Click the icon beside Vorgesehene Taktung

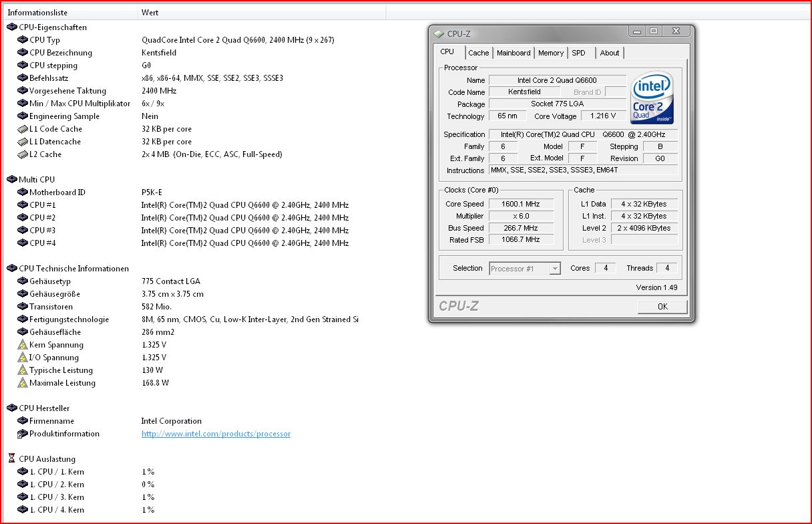pos(23,91)
